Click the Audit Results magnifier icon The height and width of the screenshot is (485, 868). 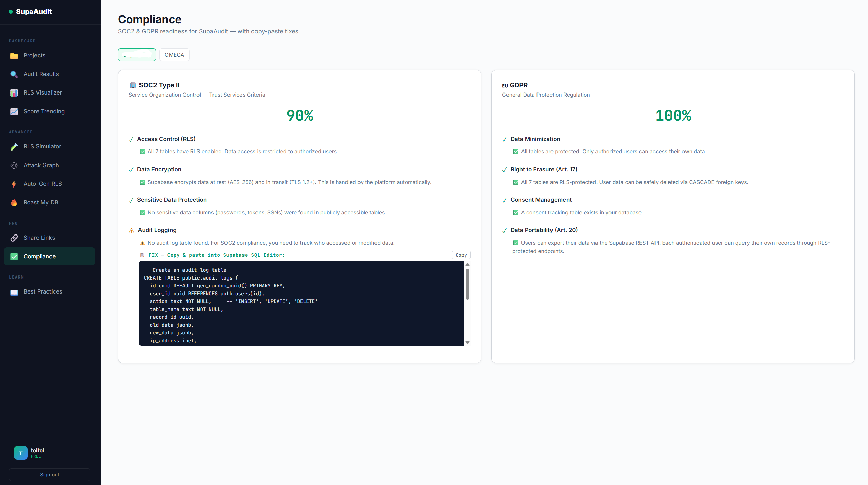pyautogui.click(x=14, y=74)
